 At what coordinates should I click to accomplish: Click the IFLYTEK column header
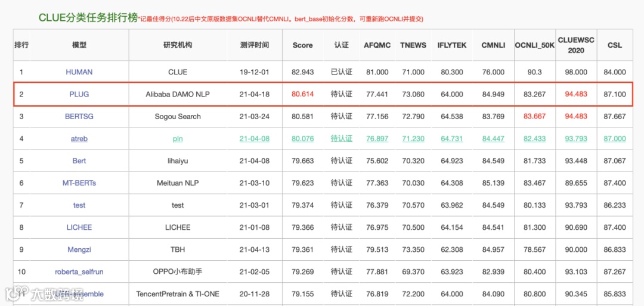(x=452, y=45)
